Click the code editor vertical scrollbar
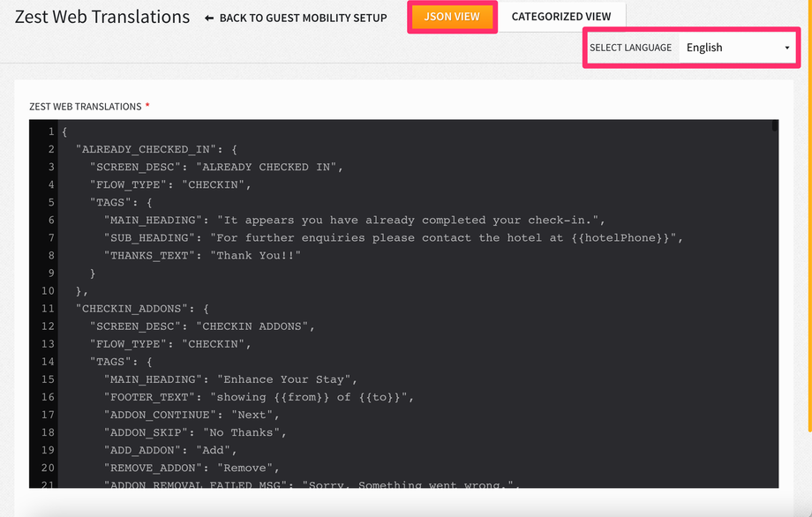Screen dimensions: 812x517 775,126
